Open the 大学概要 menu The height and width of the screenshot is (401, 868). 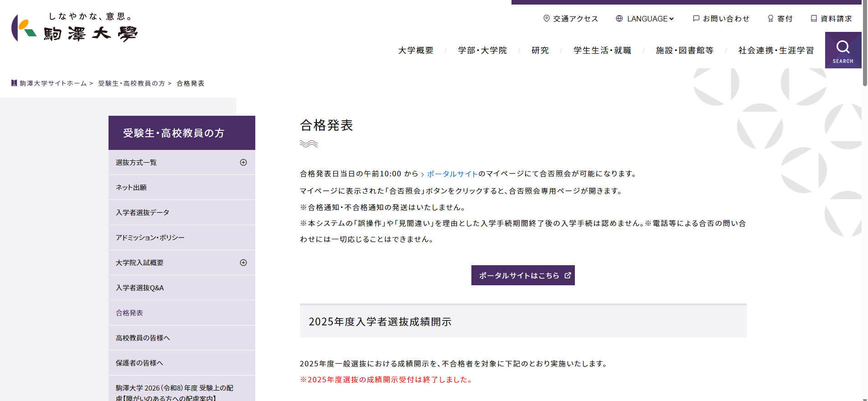tap(416, 50)
